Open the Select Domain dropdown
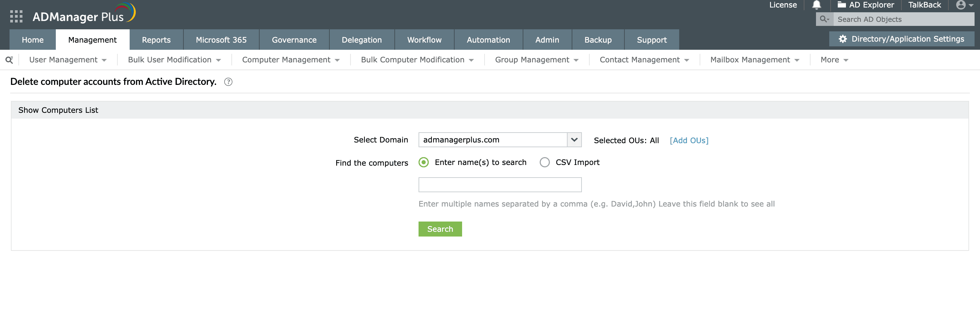The width and height of the screenshot is (980, 334). coord(574,140)
